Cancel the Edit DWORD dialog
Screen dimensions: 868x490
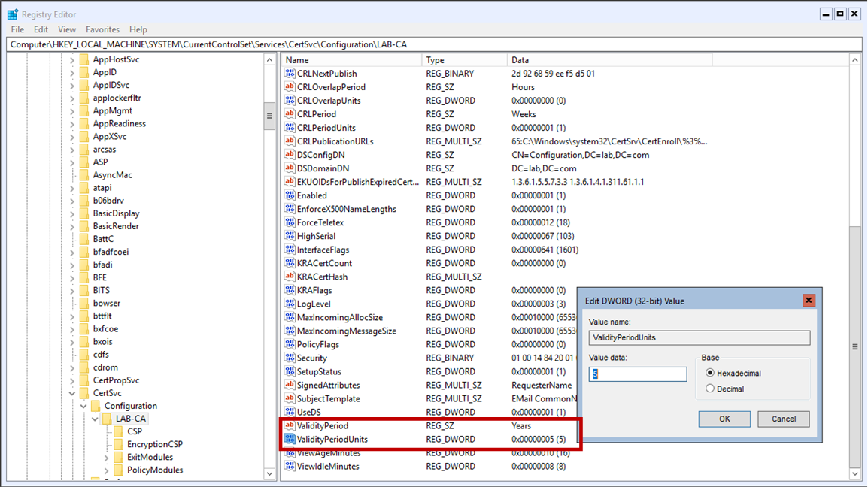[783, 419]
